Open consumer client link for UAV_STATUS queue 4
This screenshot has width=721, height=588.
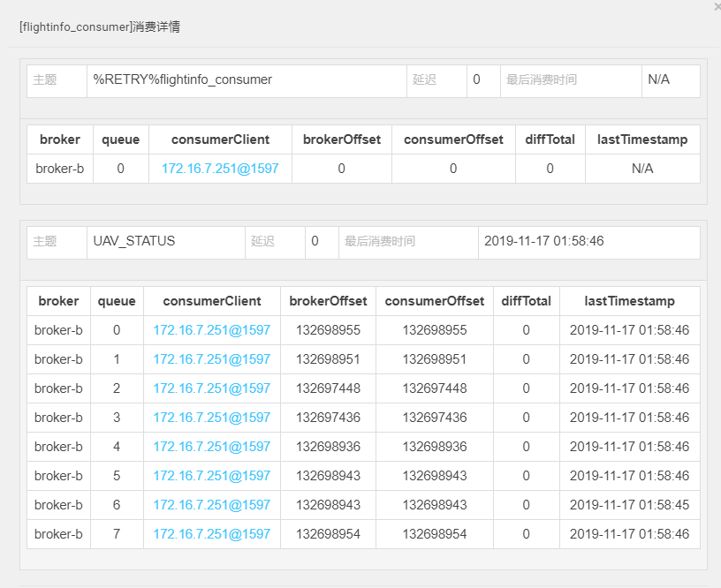[x=212, y=447]
